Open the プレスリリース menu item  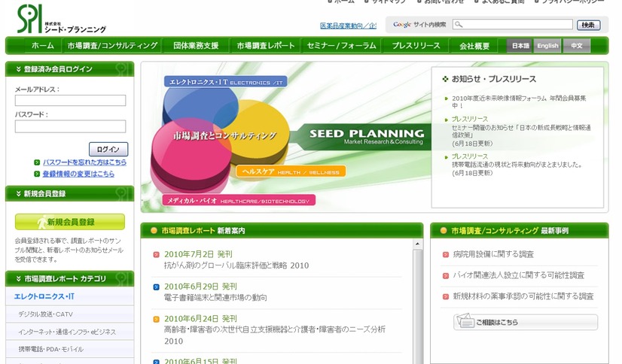click(416, 46)
